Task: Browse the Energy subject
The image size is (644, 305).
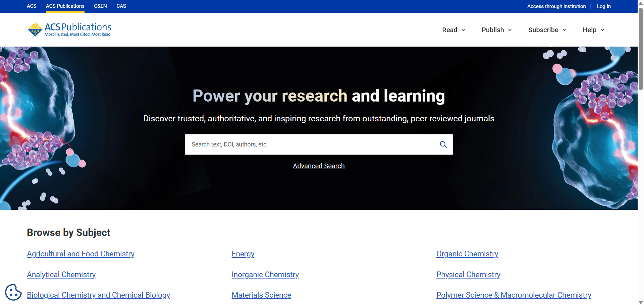Action: click(243, 254)
